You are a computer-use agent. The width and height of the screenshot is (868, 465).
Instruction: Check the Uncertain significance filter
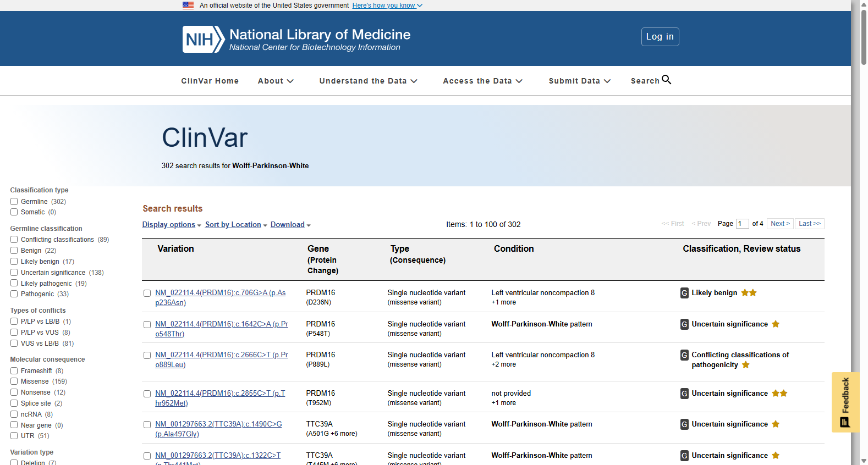click(x=14, y=273)
